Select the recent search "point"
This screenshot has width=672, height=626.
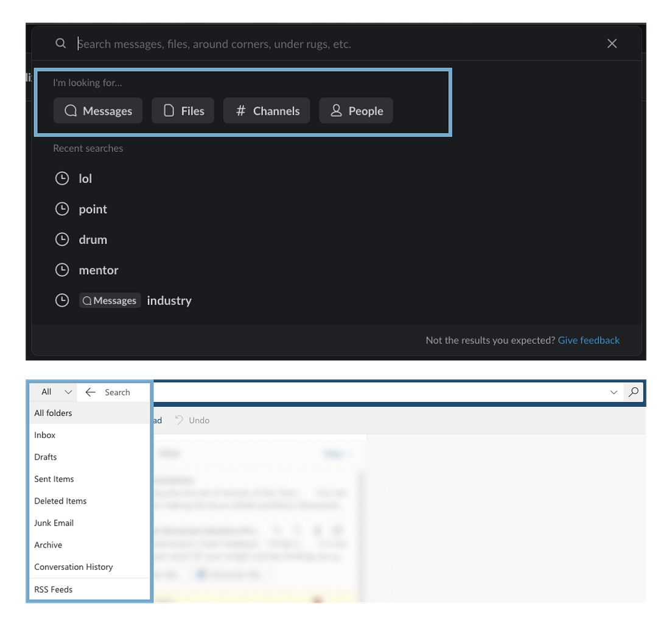93,208
